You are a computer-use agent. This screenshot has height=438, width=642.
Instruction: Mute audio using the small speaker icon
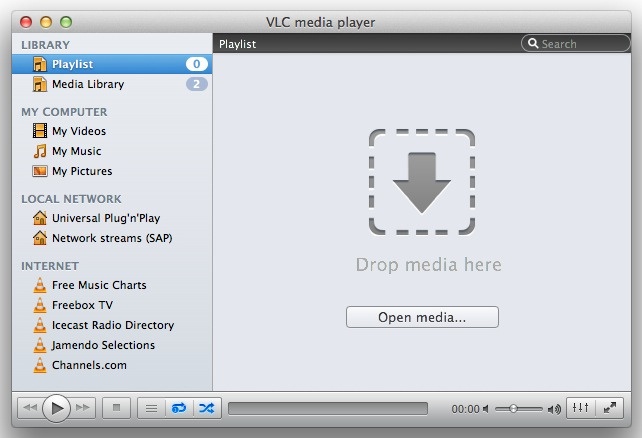[487, 409]
